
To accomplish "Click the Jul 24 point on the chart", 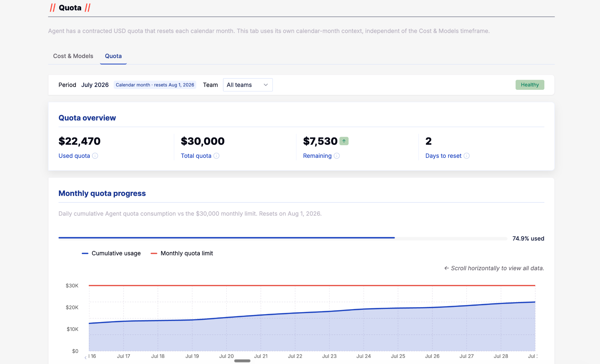I will (364, 309).
